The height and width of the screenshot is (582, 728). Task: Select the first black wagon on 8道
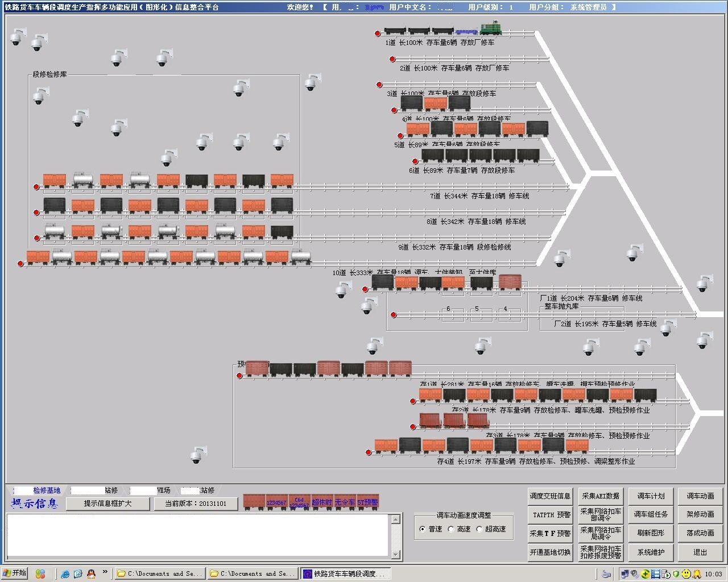[55, 206]
